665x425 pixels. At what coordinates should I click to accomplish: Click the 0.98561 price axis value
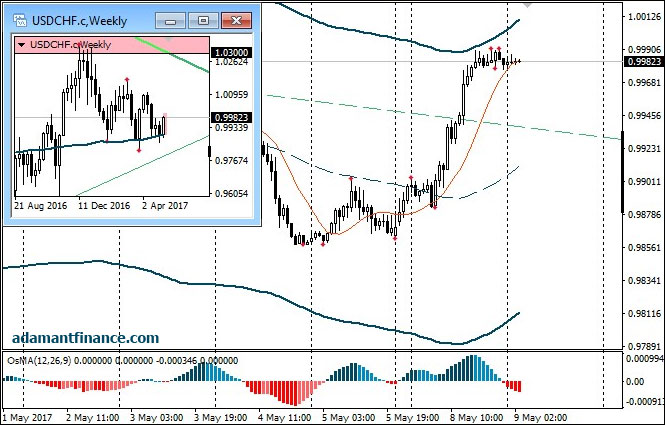644,247
